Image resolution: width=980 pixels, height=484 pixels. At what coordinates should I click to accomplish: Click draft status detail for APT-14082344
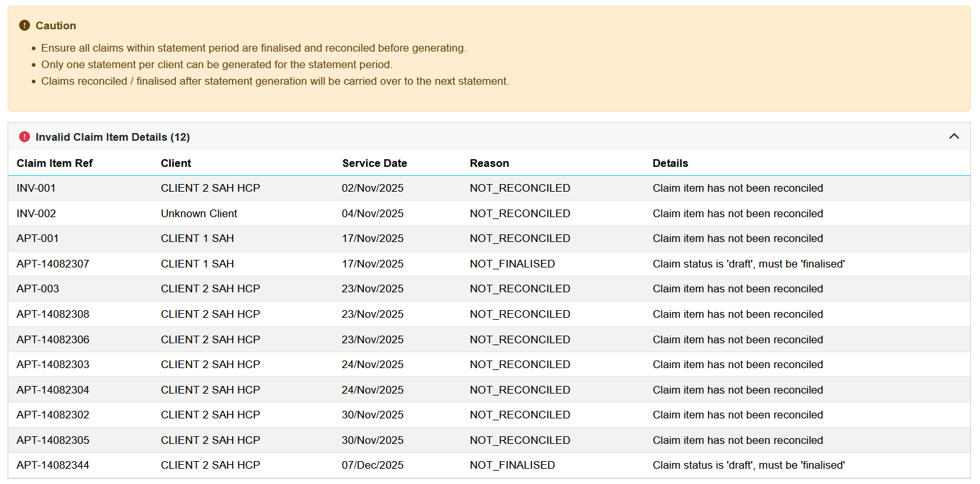coord(748,465)
